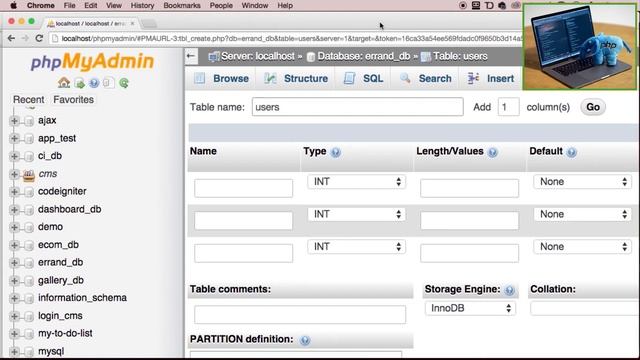Click the Chrome back arrow
Screen dimensions: 640x360
point(11,38)
